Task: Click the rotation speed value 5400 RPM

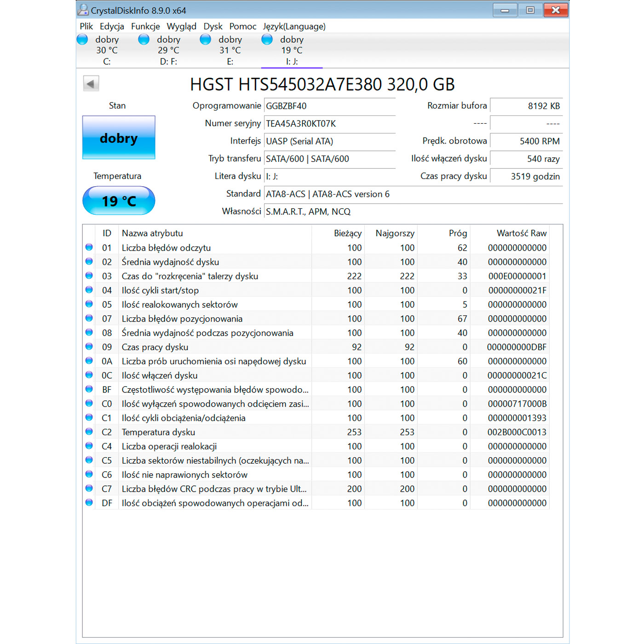Action: pyautogui.click(x=526, y=141)
